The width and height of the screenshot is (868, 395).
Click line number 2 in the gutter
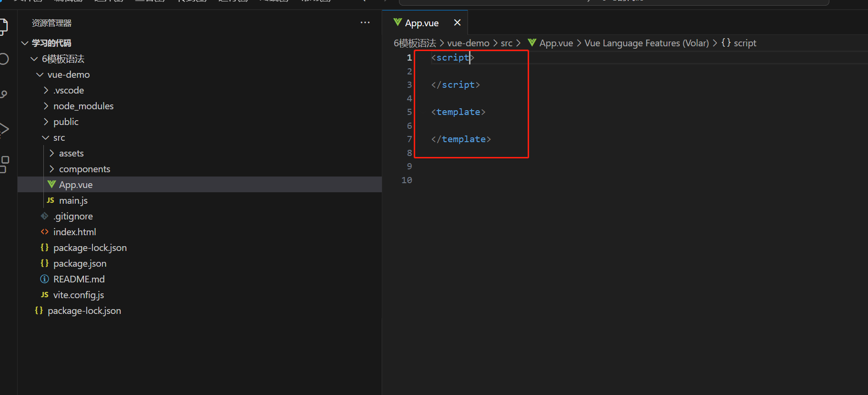point(409,71)
